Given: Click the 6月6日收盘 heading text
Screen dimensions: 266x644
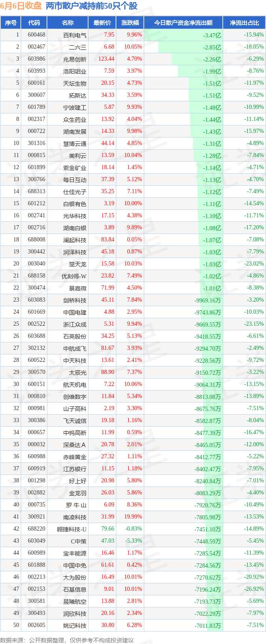Looking at the screenshot, I should (x=21, y=6).
